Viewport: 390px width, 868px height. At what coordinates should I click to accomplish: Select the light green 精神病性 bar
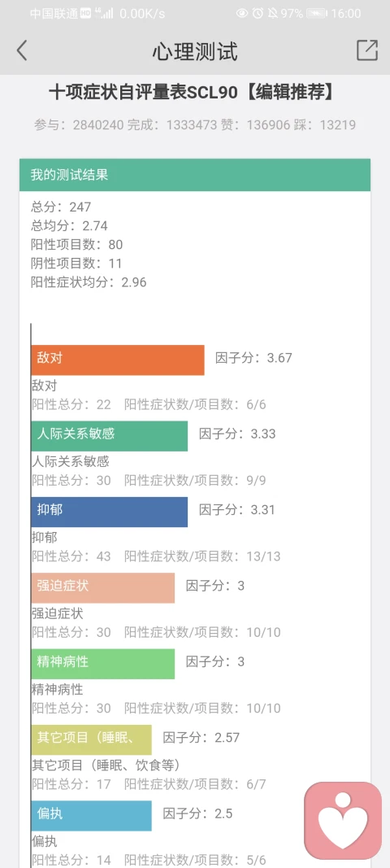click(103, 663)
